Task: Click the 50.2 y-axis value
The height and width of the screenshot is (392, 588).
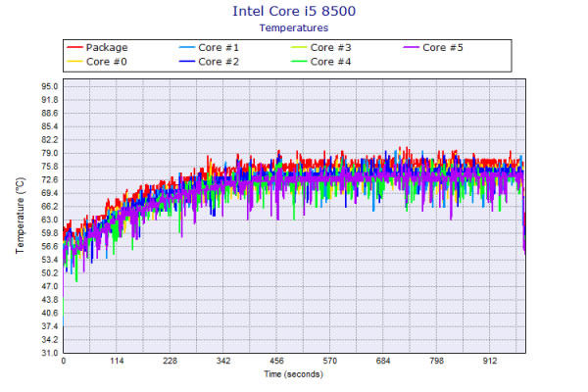Action: pyautogui.click(x=50, y=273)
